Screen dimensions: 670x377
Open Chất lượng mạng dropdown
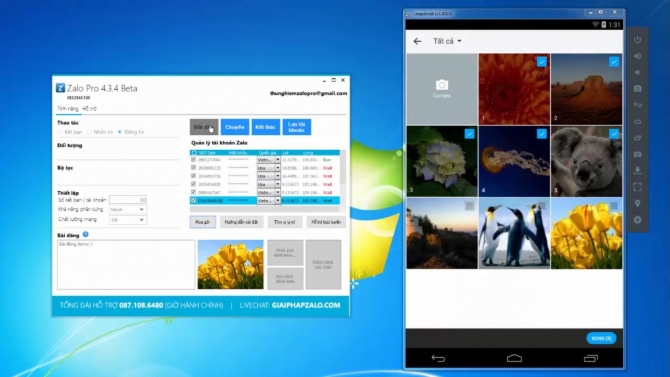point(127,220)
